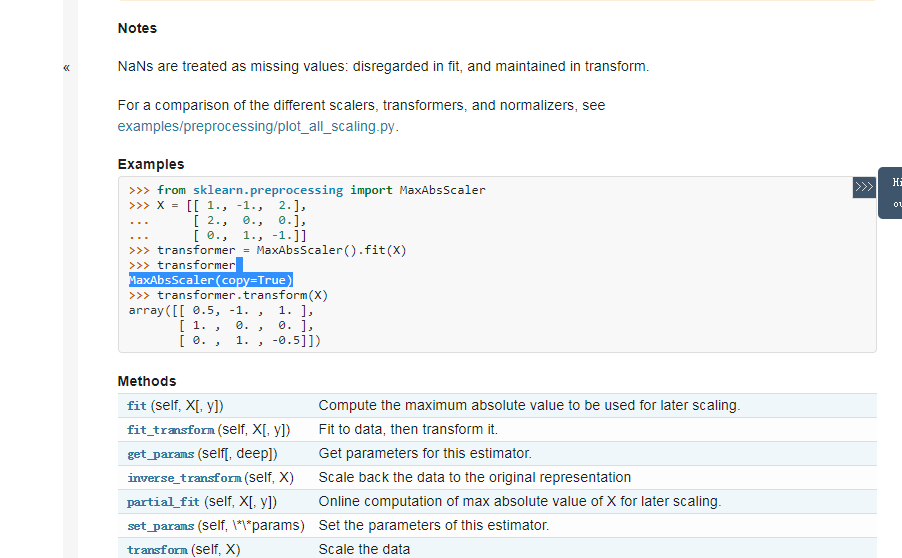
Task: Expand the dark tab on right edge
Action: (891, 192)
